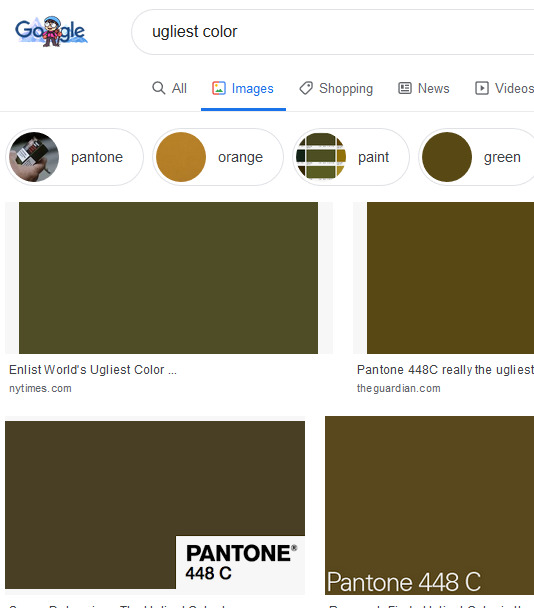This screenshot has height=608, width=534.
Task: Click the search box containing 'ugliest color'
Action: (x=334, y=32)
